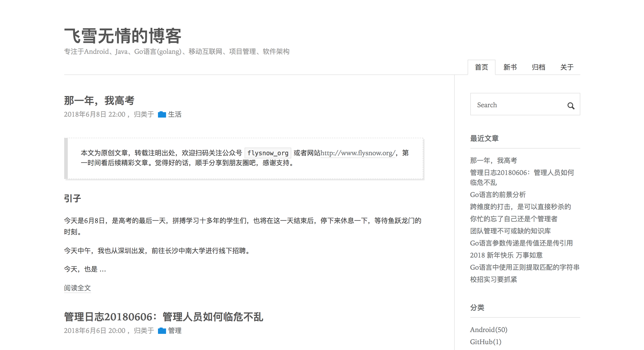
Task: Open the flysnow.org website link
Action: click(358, 153)
